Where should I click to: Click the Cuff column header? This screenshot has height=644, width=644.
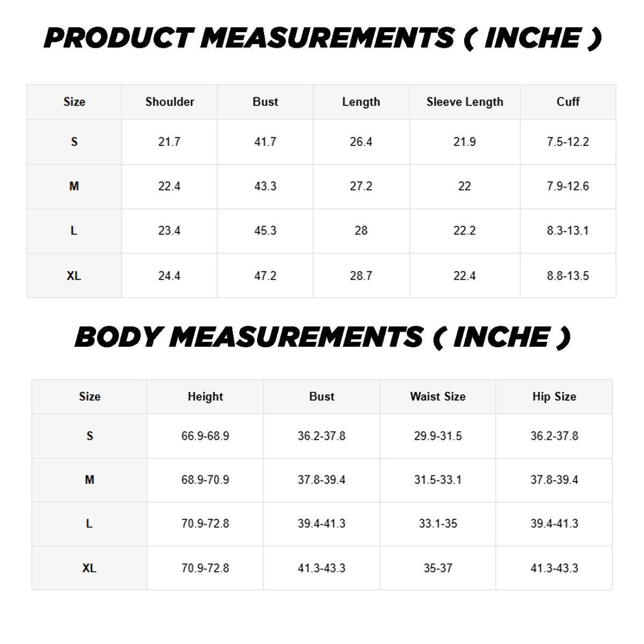click(568, 102)
